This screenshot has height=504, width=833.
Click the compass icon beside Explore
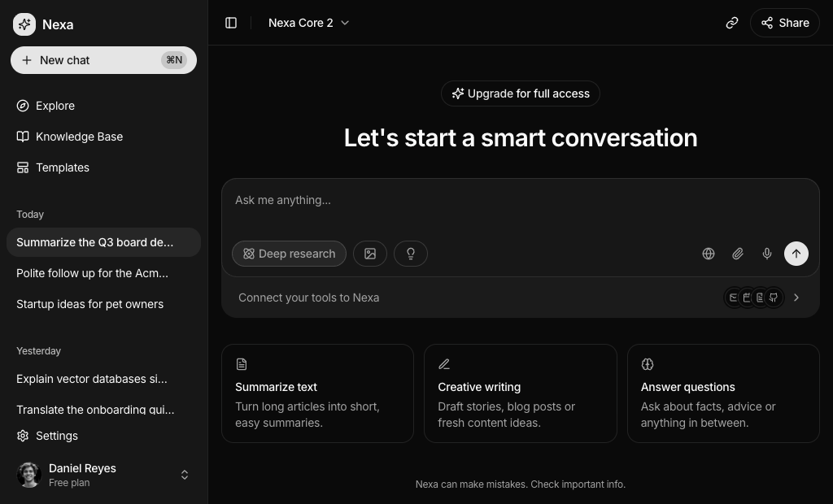[x=22, y=106]
